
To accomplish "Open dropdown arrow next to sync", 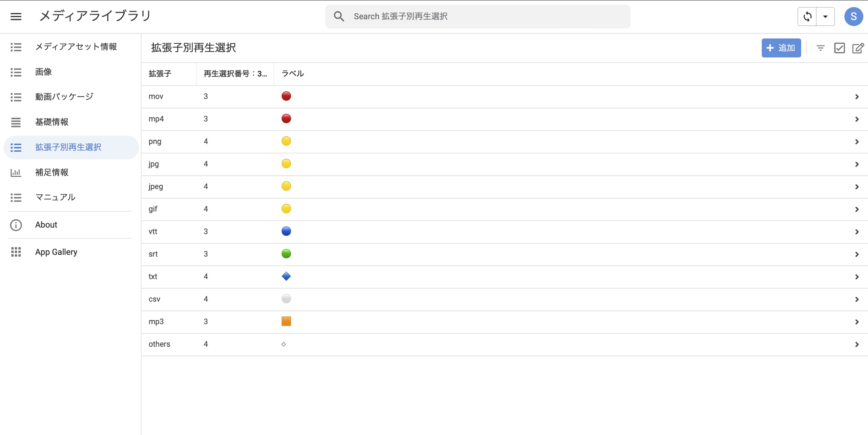I will tap(825, 16).
